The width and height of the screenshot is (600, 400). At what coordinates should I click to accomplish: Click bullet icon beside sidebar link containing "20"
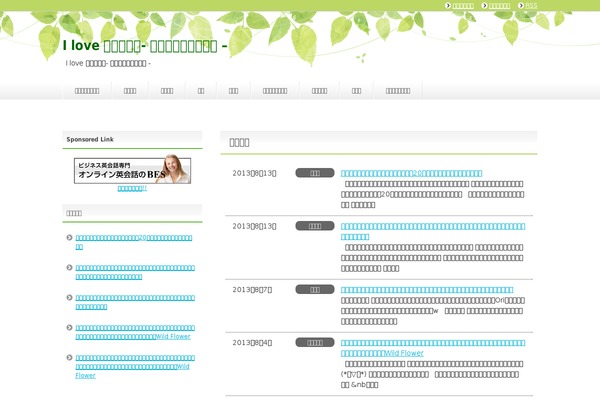pos(69,237)
